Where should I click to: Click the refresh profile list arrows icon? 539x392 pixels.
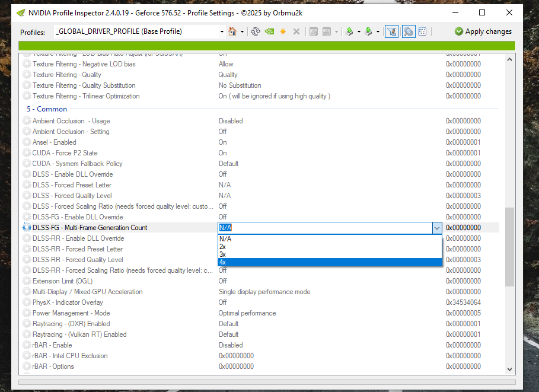pyautogui.click(x=256, y=31)
